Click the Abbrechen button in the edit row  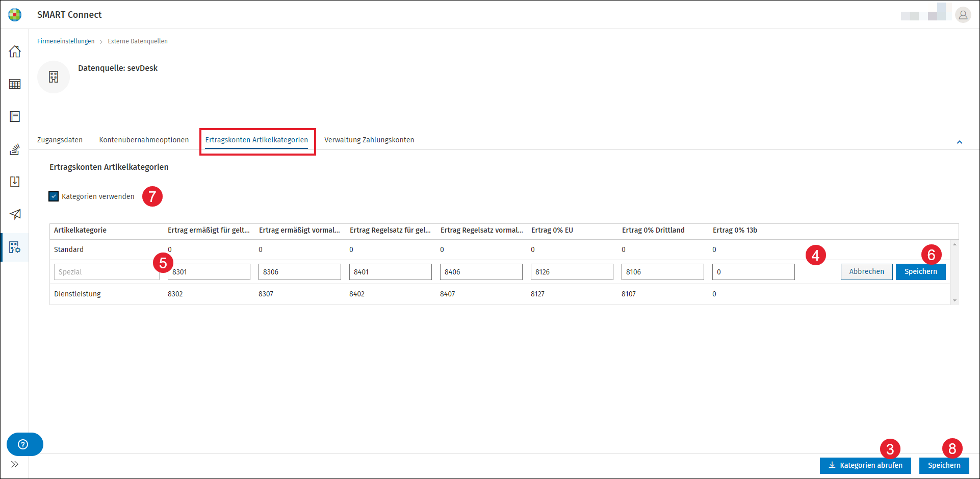(x=867, y=272)
